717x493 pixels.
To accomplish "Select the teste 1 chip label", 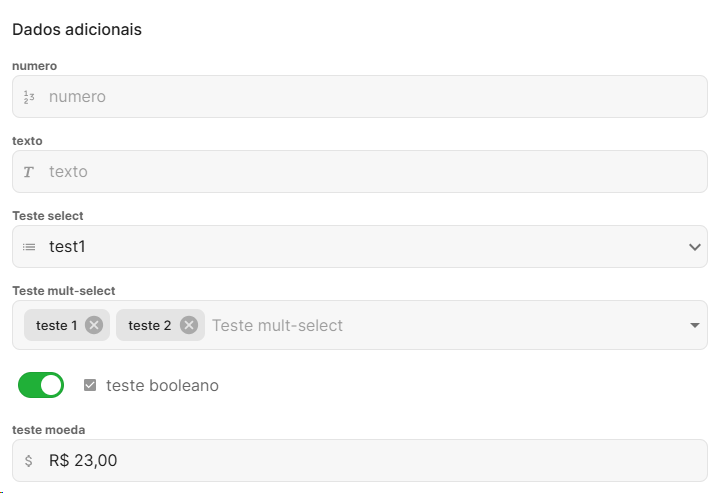I will tap(56, 325).
